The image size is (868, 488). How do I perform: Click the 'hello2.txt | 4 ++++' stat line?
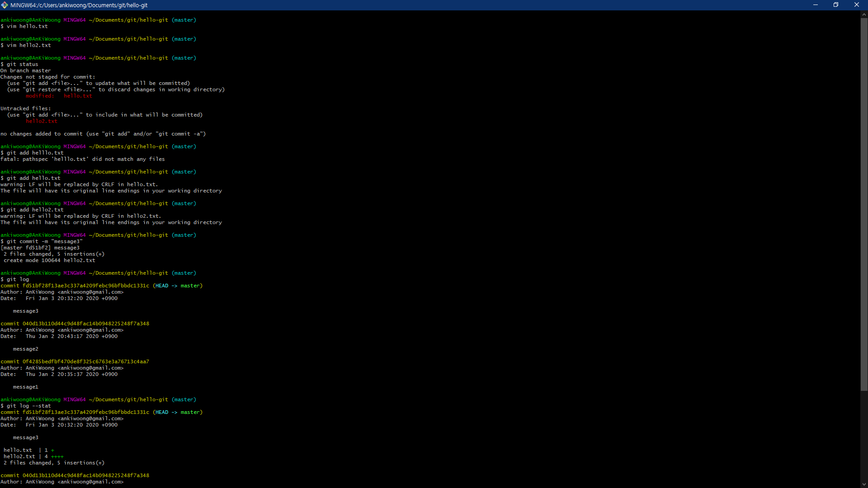(33, 456)
